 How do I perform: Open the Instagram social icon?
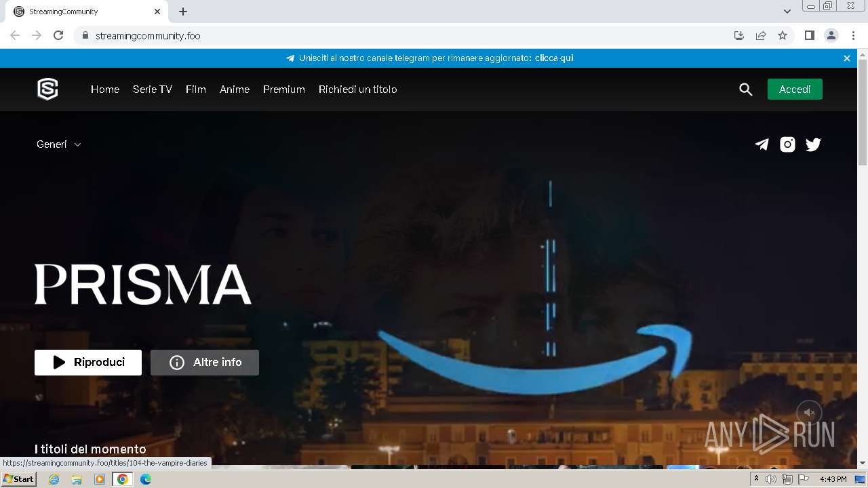pyautogui.click(x=787, y=144)
